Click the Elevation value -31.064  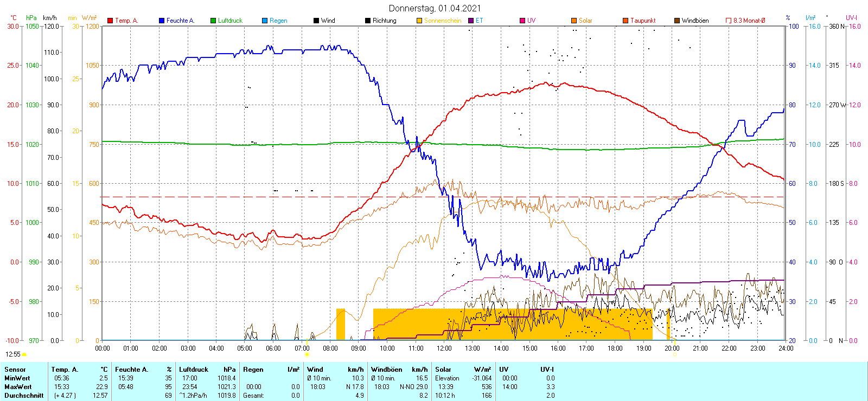pyautogui.click(x=482, y=378)
